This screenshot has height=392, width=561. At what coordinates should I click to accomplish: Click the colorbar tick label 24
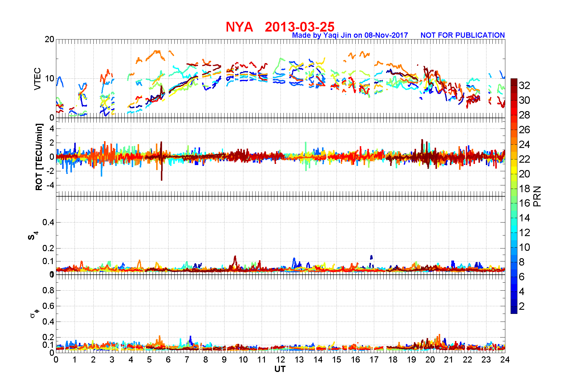(x=524, y=144)
